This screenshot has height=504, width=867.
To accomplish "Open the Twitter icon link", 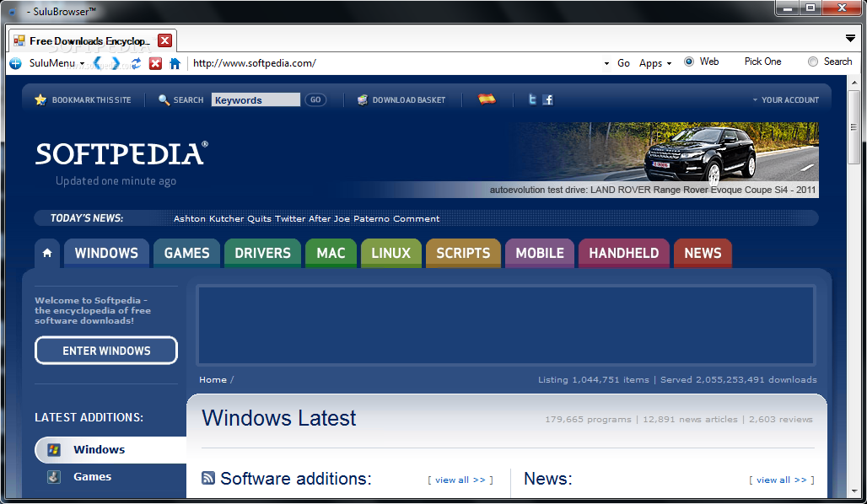I will point(532,99).
